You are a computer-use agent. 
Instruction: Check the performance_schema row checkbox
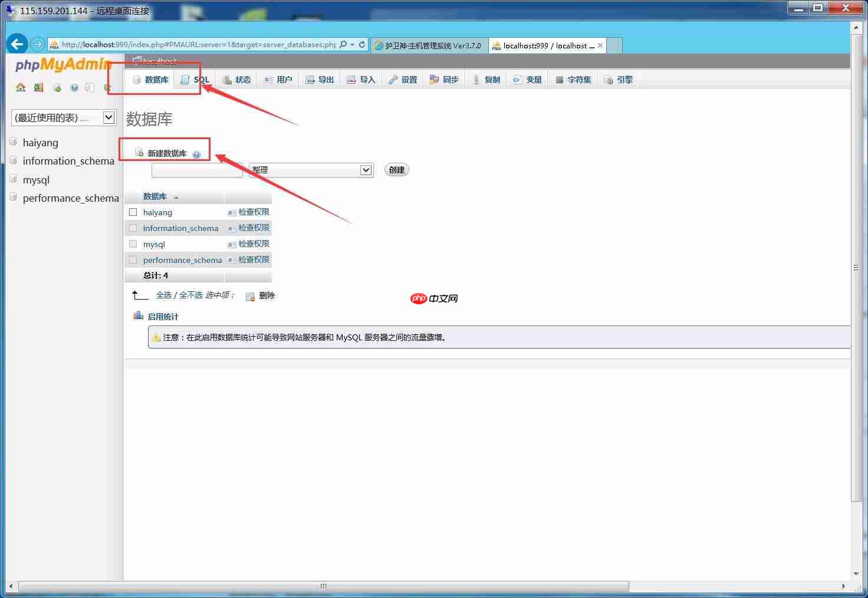pos(133,259)
